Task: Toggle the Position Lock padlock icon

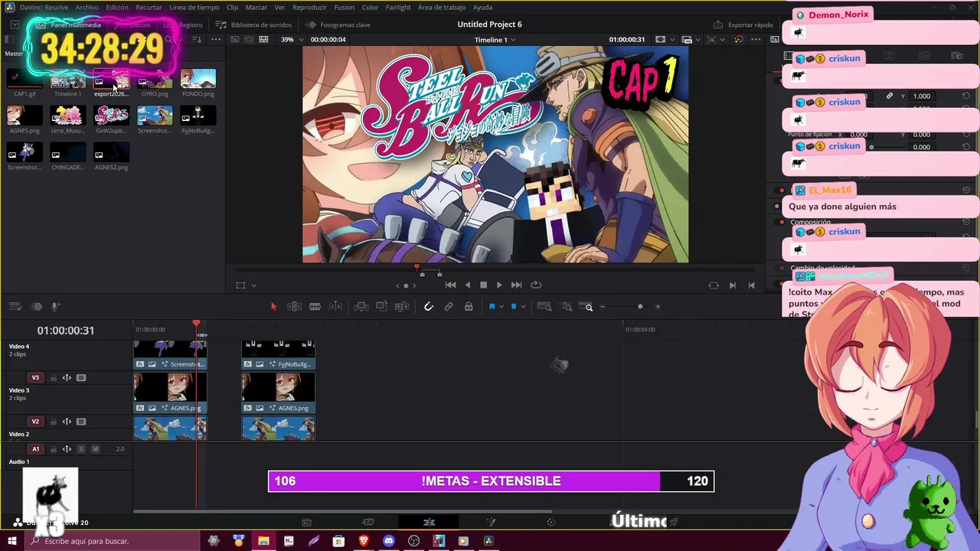Action: coord(469,307)
